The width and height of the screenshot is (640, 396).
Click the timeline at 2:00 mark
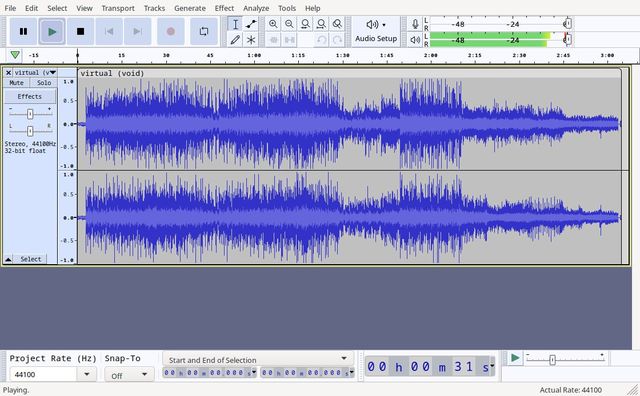point(431,56)
